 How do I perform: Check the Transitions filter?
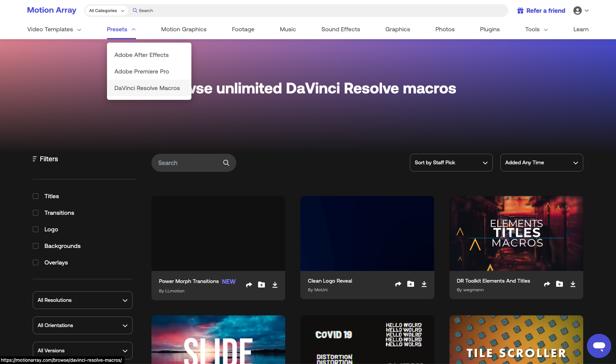[x=36, y=213]
